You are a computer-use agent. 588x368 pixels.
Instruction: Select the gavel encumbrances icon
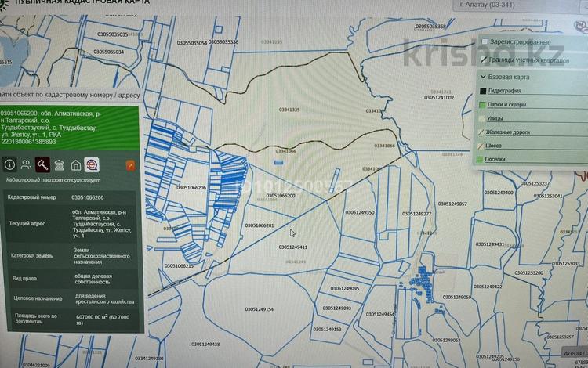pyautogui.click(x=42, y=164)
